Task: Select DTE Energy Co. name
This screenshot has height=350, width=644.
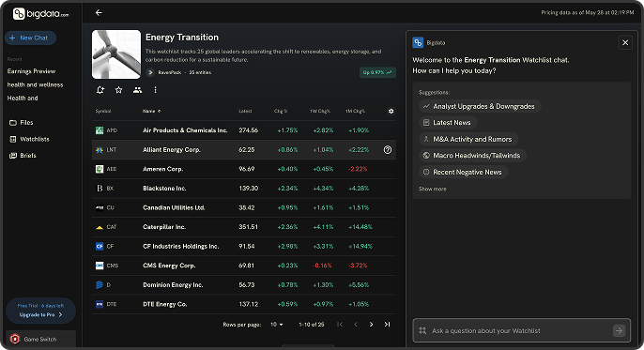Action: 165,304
